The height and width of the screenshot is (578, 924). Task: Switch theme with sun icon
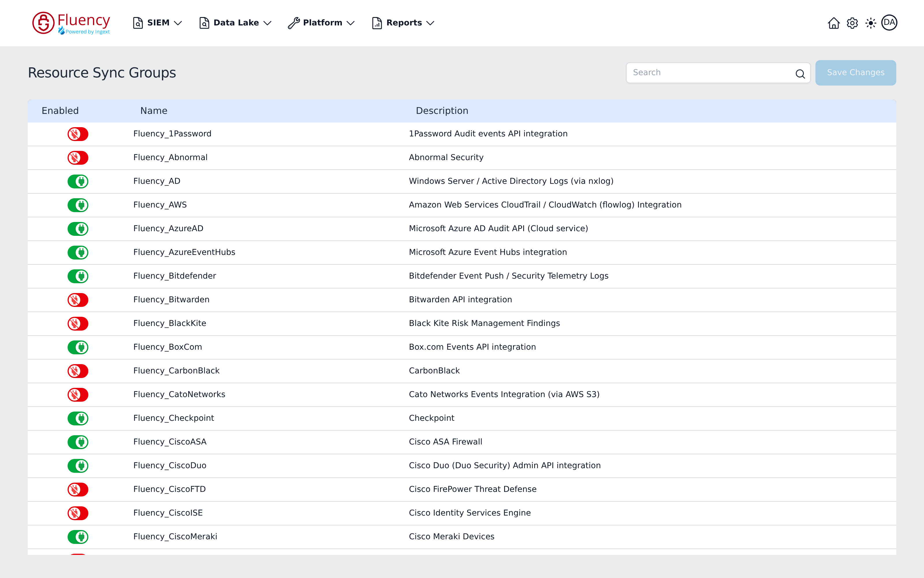(871, 23)
